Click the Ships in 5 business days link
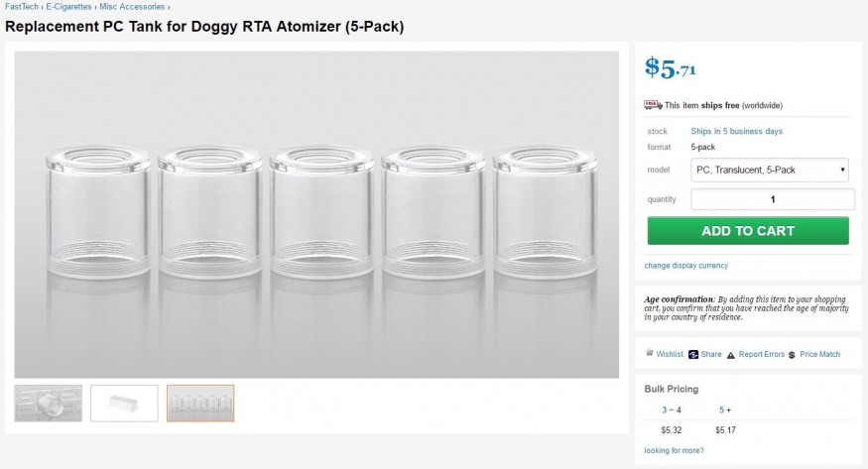 click(x=736, y=131)
